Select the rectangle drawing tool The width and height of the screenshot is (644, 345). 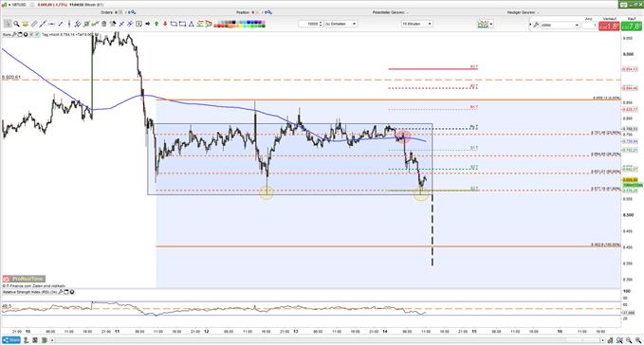click(182, 24)
